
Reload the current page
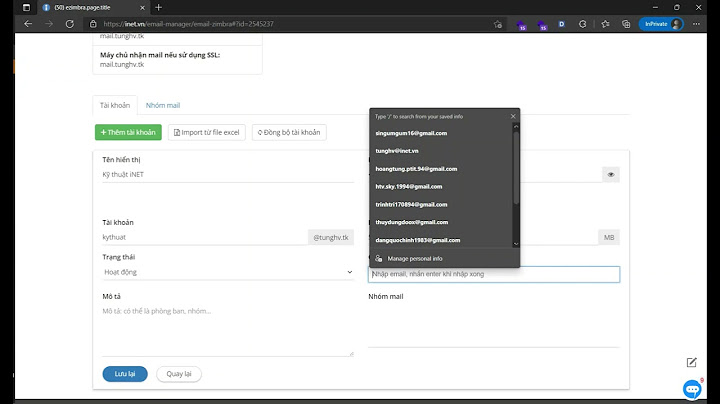(70, 24)
